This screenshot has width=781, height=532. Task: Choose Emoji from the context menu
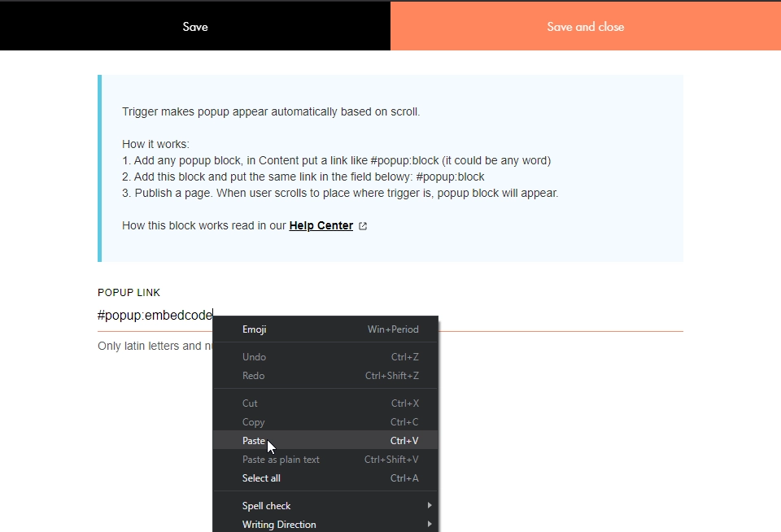tap(325, 329)
